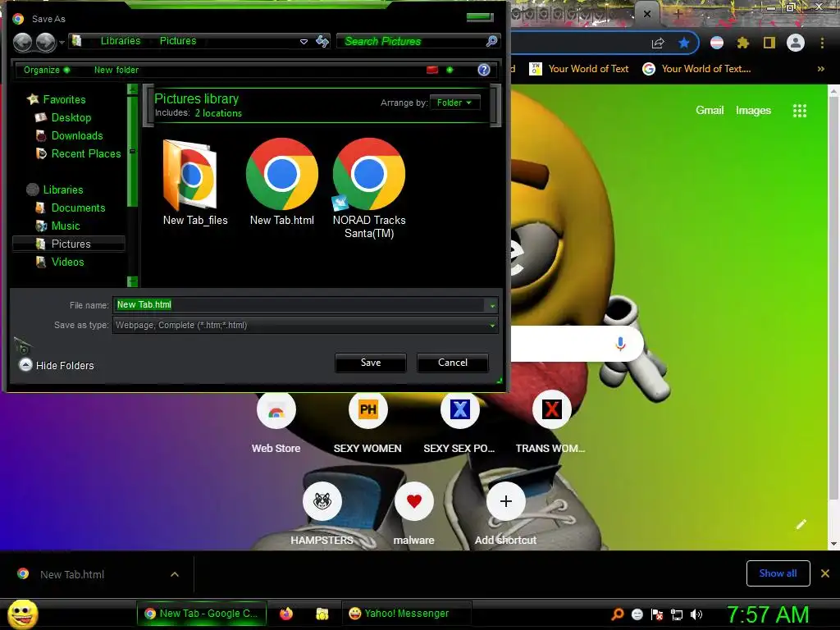This screenshot has height=630, width=840.
Task: Open the Arrange by Folder dropdown
Action: click(454, 103)
